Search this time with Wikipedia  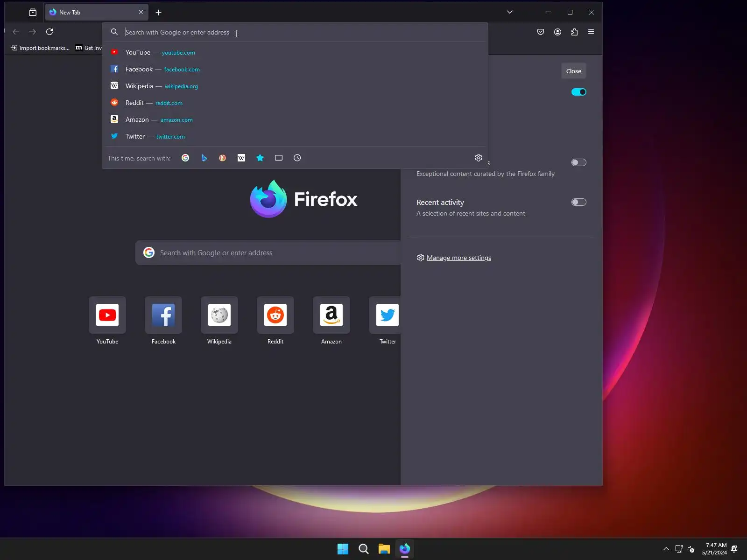[241, 158]
